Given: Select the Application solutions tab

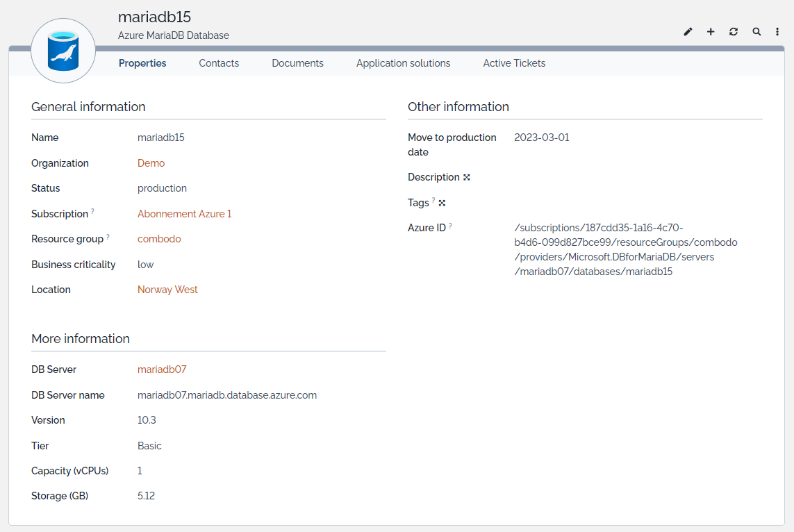Looking at the screenshot, I should (403, 63).
